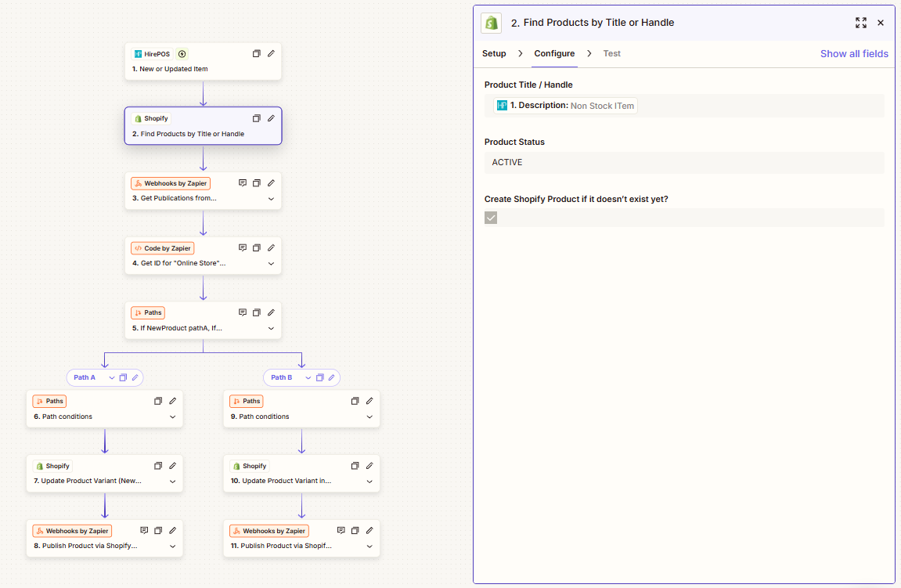The image size is (901, 588).
Task: Duplicate step 10 Update Product Variant
Action: click(x=355, y=466)
